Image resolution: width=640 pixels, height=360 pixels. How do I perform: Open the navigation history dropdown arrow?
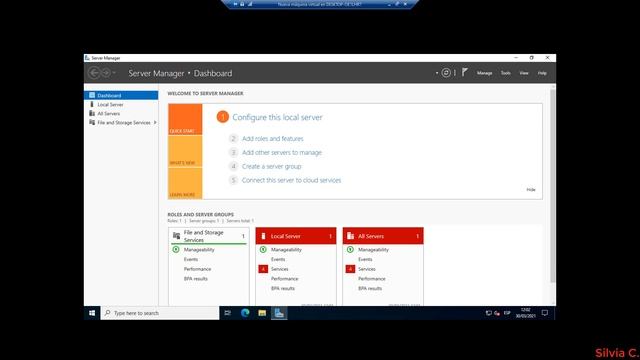pos(114,73)
